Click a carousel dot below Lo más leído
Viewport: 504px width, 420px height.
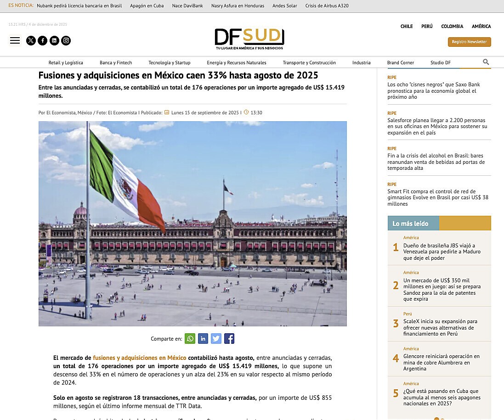(436, 418)
